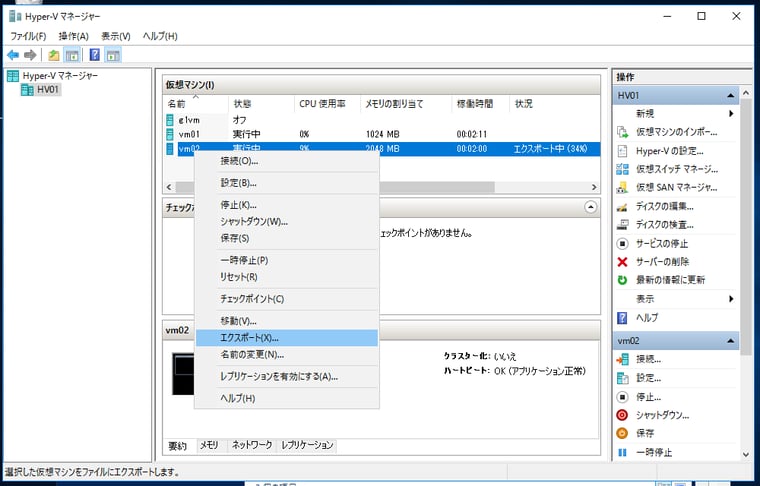Click the Hyper-V マネージャー root icon in tree
The image size is (760, 486).
(13, 76)
